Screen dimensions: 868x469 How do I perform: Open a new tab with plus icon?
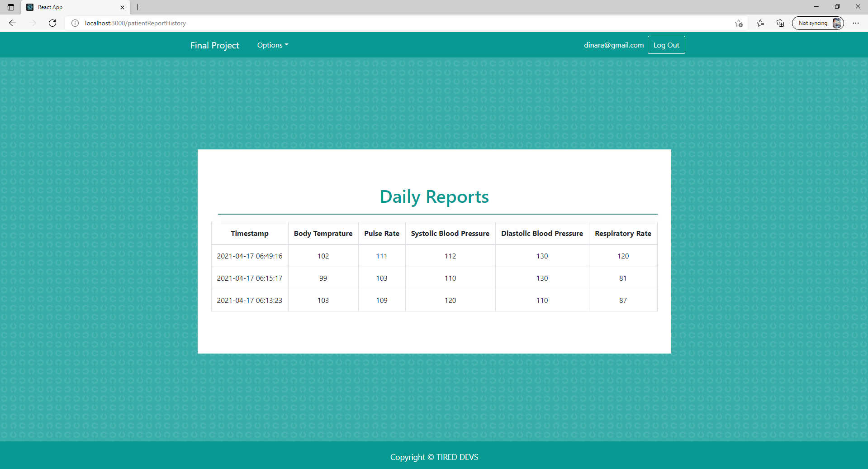(x=138, y=7)
